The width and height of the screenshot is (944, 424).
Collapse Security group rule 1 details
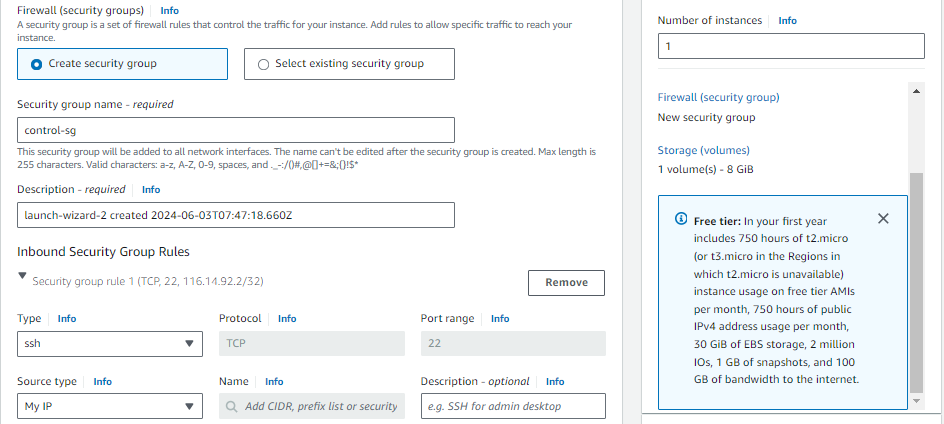(23, 276)
